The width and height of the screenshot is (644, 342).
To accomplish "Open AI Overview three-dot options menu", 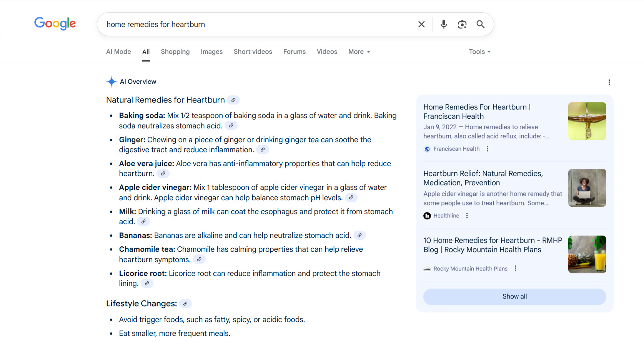I will click(609, 82).
